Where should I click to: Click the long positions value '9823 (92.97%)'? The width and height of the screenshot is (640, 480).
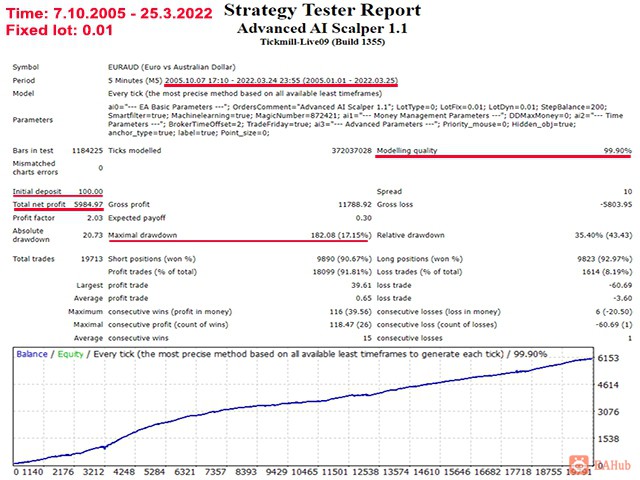604,259
